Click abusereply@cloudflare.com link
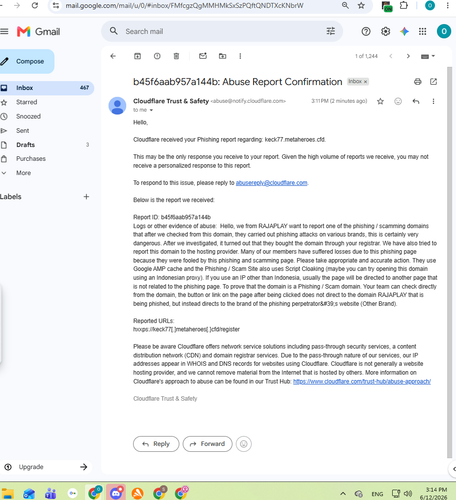 [271, 183]
